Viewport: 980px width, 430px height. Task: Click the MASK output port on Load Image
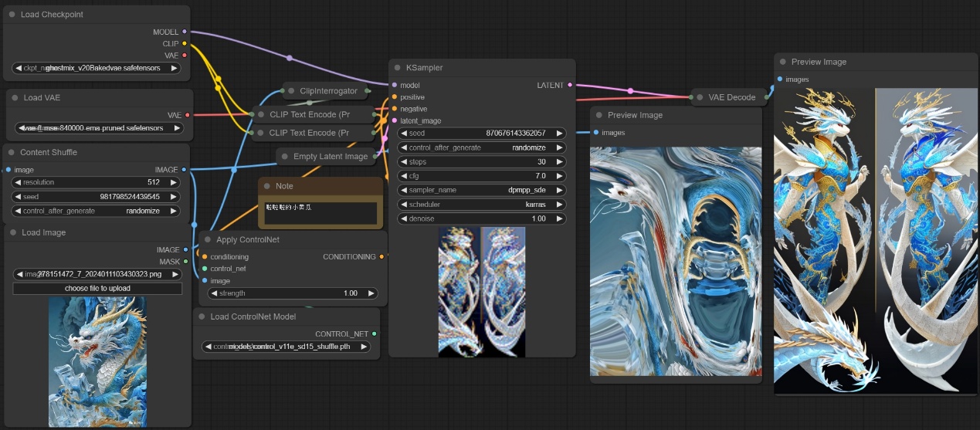[x=185, y=262]
